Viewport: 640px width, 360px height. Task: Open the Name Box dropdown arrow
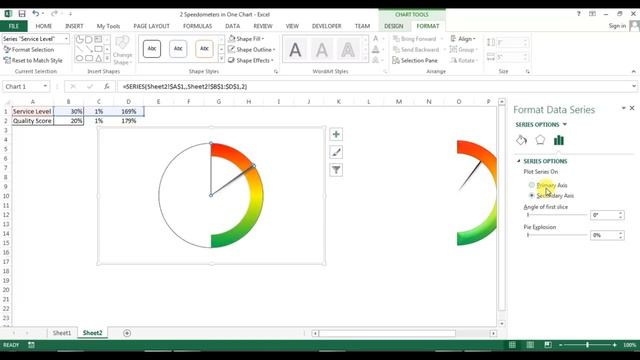[x=45, y=87]
